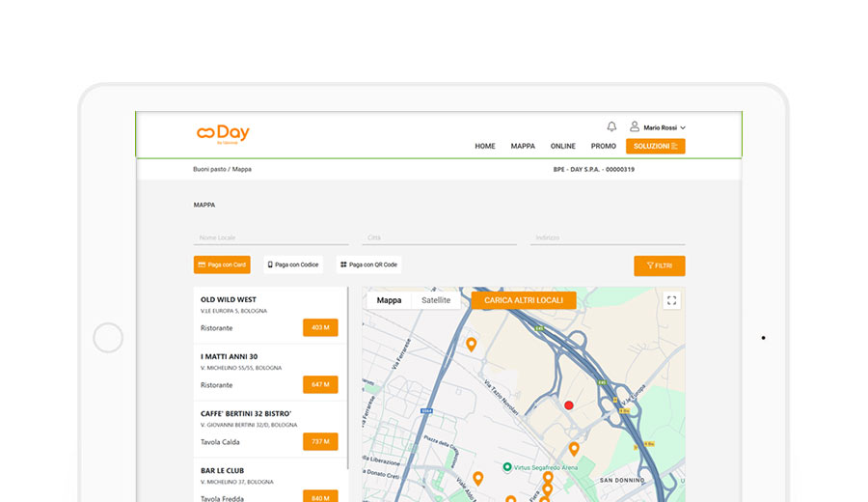Screen dimensions: 868x502
Task: Click the Day logo
Action: point(223,134)
